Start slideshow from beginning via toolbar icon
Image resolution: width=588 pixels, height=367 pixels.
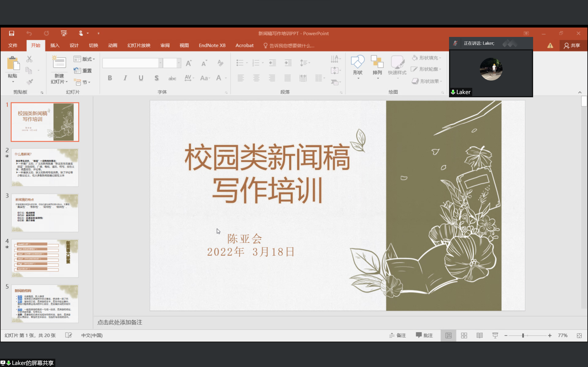(64, 33)
